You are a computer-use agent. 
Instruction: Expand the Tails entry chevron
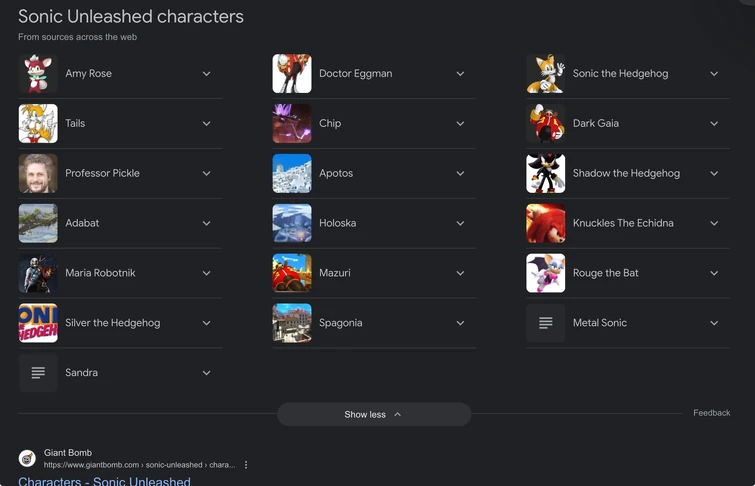(x=206, y=124)
